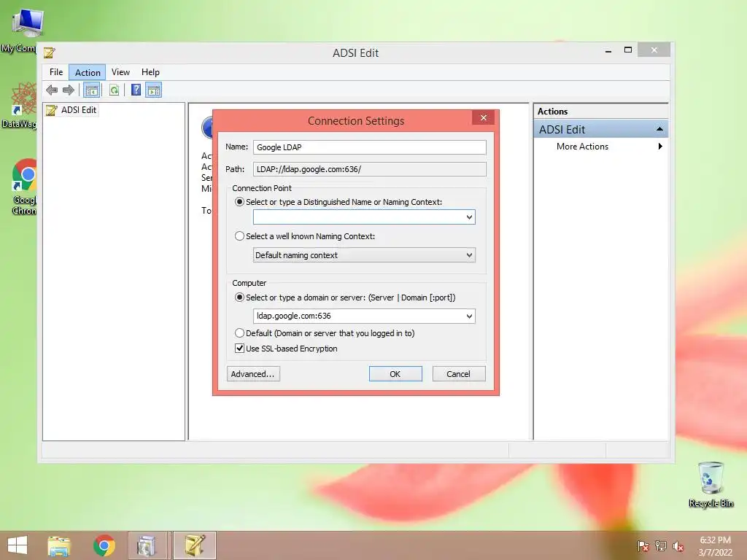Select the 'domain or server' radio button

pos(239,297)
